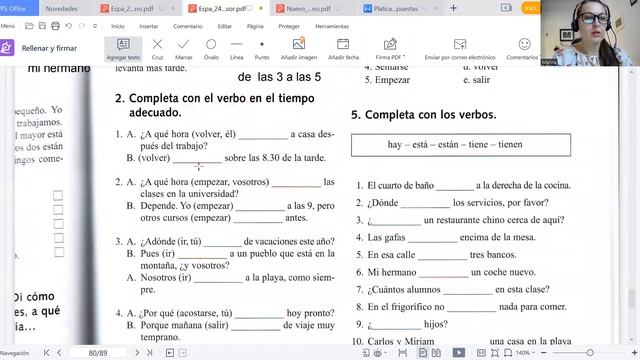Choose the Punto dot tool
This screenshot has height=360, width=640.
point(262,49)
